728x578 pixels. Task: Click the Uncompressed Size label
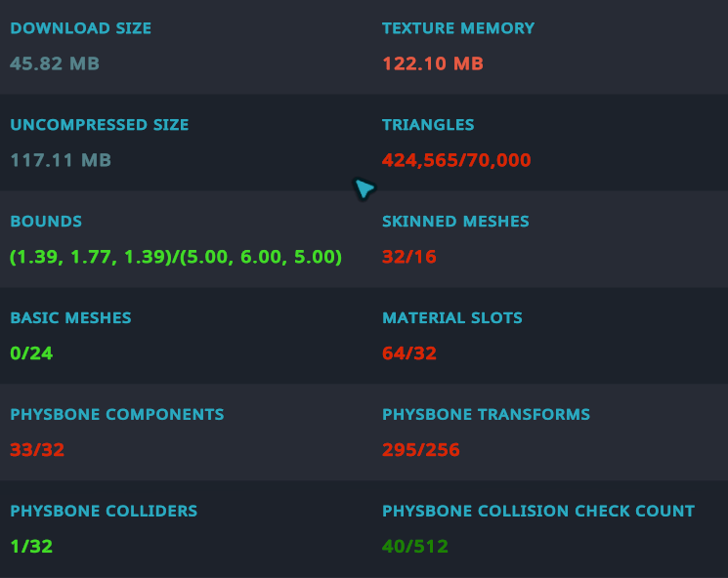(100, 125)
